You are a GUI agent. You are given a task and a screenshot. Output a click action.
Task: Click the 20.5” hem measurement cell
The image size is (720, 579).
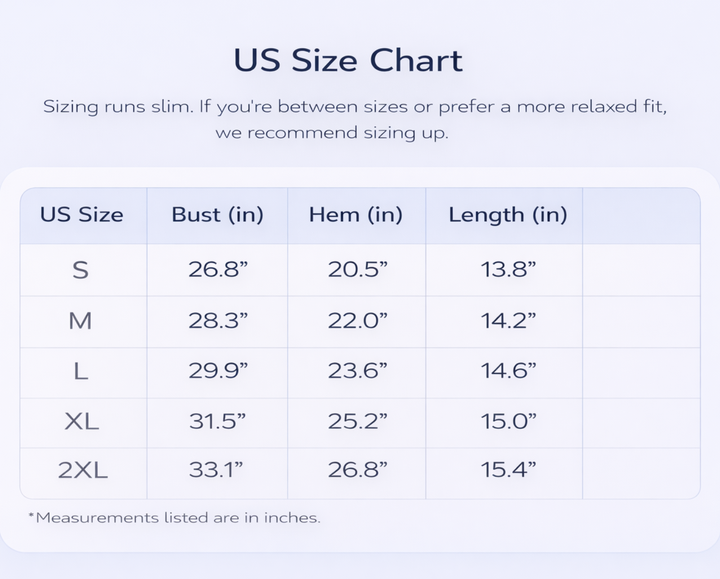tap(358, 269)
